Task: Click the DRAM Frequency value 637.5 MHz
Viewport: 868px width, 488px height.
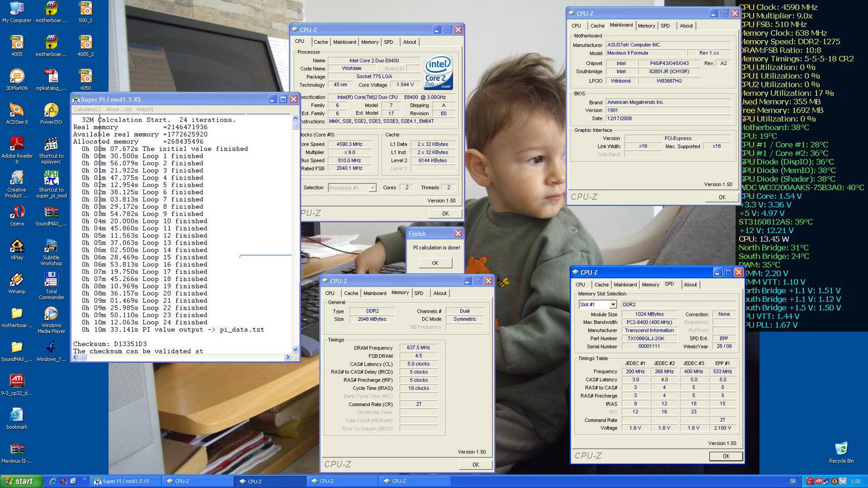Action: click(419, 348)
